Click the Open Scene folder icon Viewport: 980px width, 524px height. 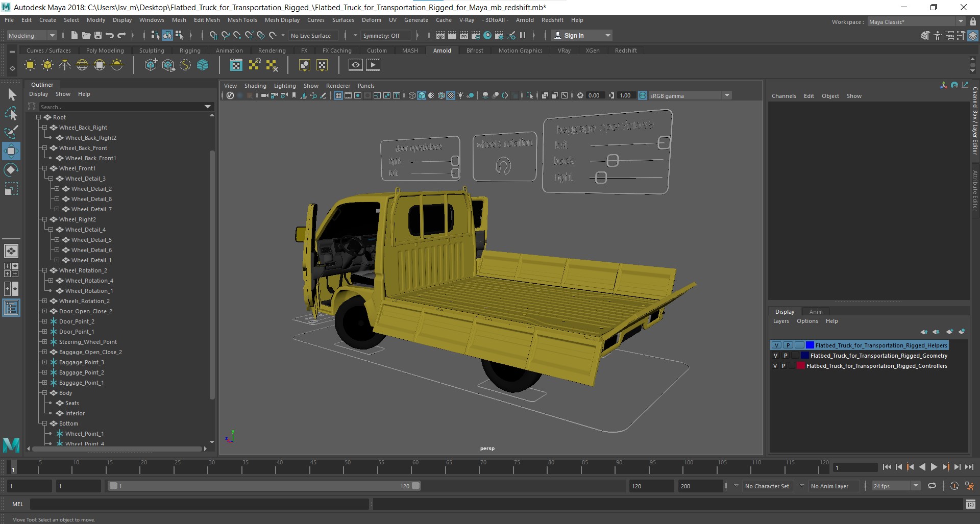(x=86, y=35)
